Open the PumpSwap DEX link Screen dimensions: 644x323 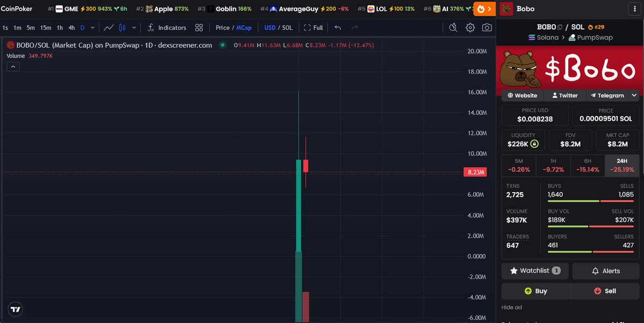point(591,38)
